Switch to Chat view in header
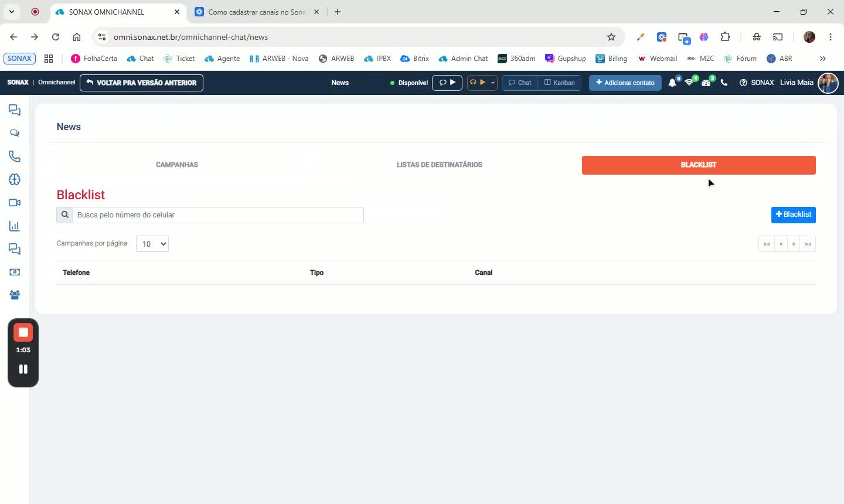The image size is (844, 504). 520,83
